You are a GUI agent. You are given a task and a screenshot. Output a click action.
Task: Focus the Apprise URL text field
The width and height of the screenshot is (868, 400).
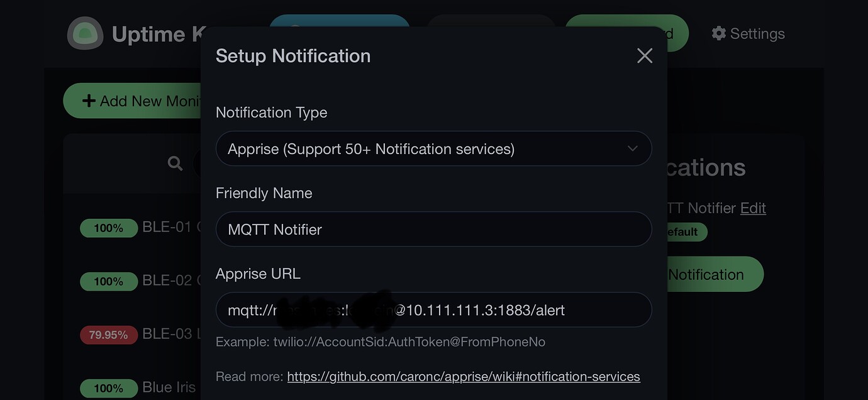[x=434, y=309]
